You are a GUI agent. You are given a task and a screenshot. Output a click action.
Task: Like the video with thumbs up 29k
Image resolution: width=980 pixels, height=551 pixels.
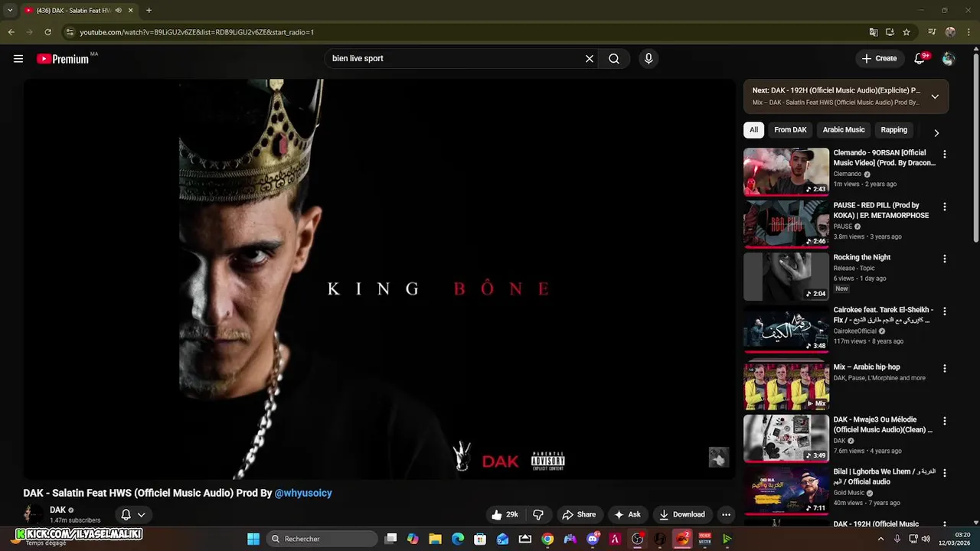coord(505,515)
